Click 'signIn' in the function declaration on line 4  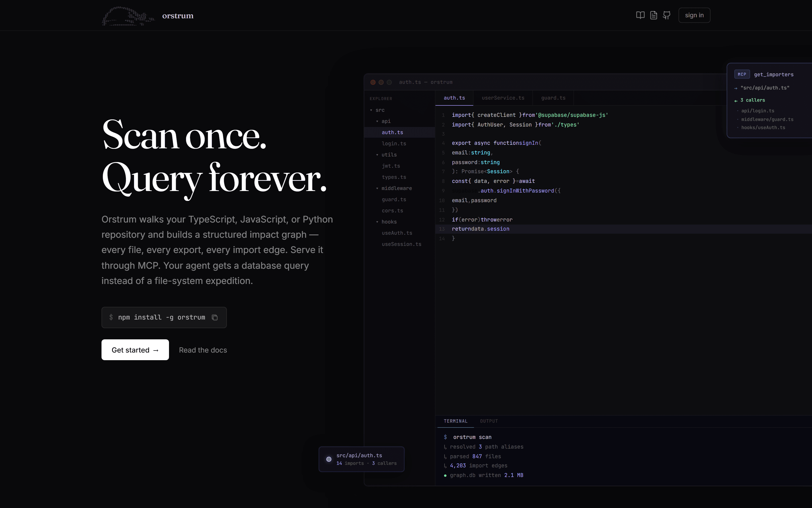[x=529, y=143]
